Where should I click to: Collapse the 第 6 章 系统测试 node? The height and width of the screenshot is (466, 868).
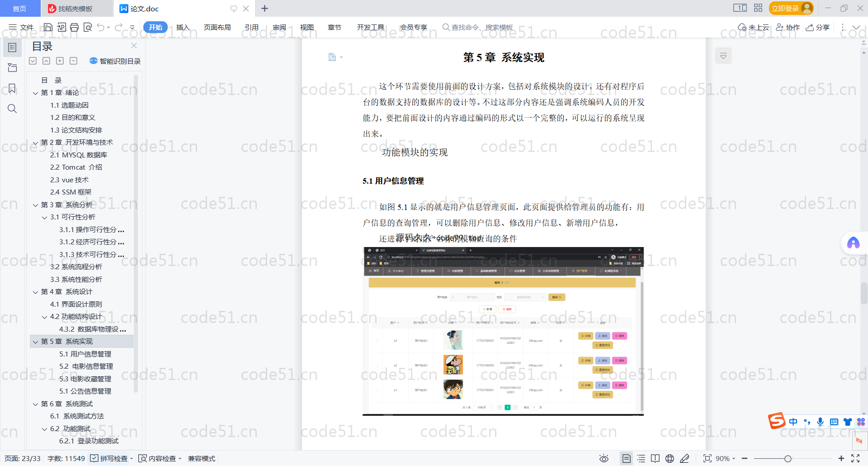pyautogui.click(x=35, y=404)
